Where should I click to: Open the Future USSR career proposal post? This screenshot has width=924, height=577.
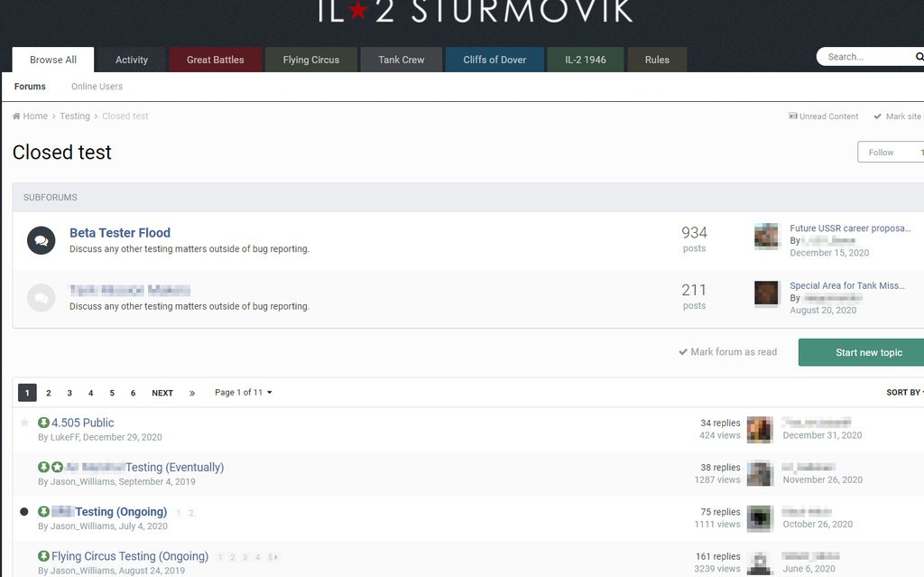(850, 228)
